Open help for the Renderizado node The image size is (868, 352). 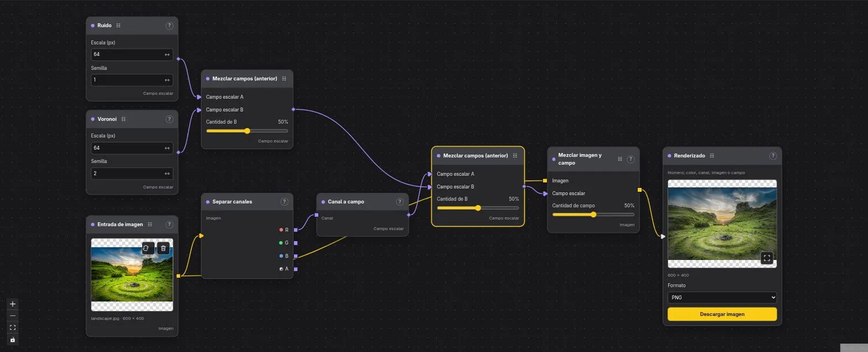point(773,156)
